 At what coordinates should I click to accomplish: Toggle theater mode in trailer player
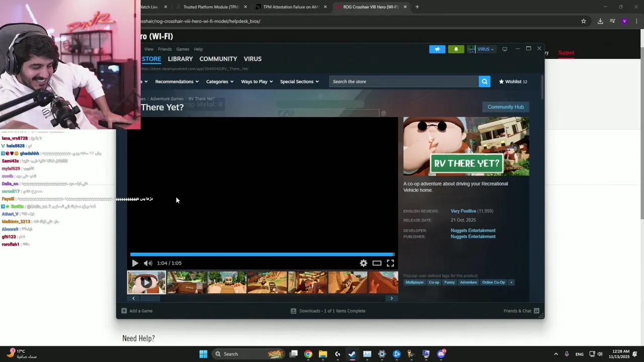[377, 263]
